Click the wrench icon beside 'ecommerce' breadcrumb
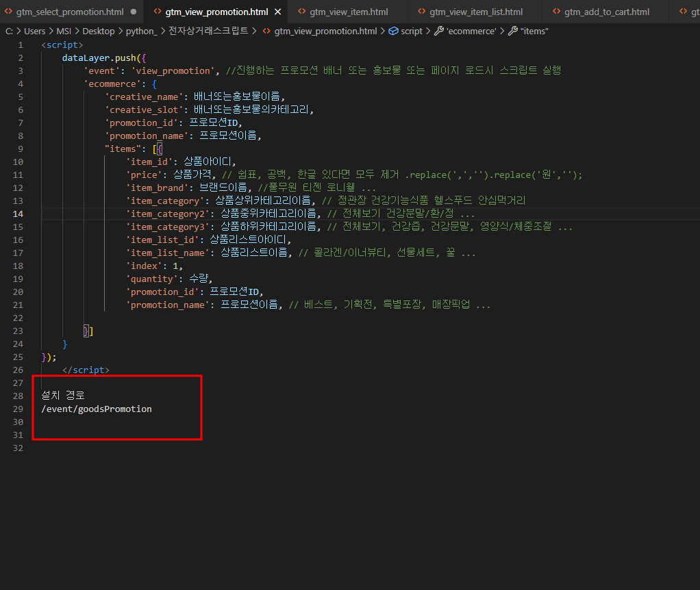The height and width of the screenshot is (590, 700). 439,31
